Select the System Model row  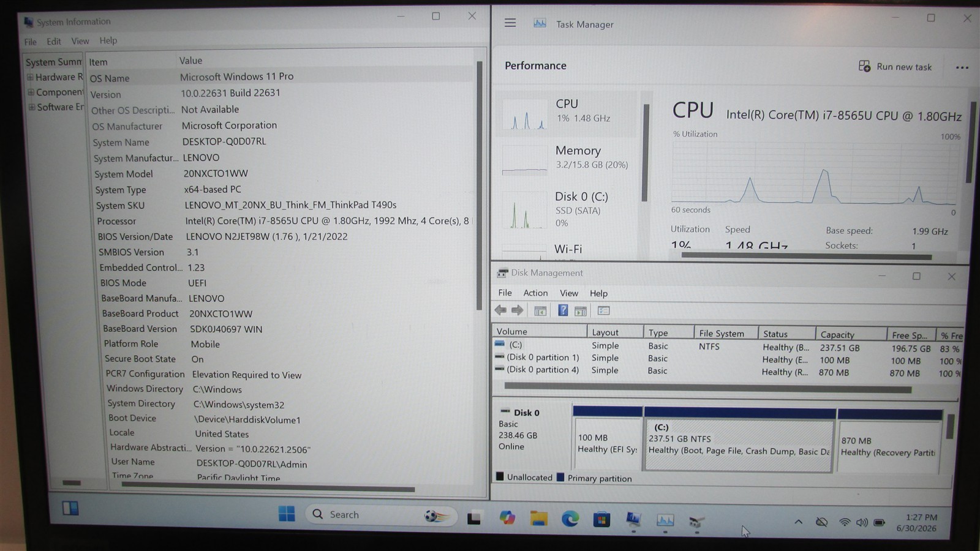coord(283,174)
